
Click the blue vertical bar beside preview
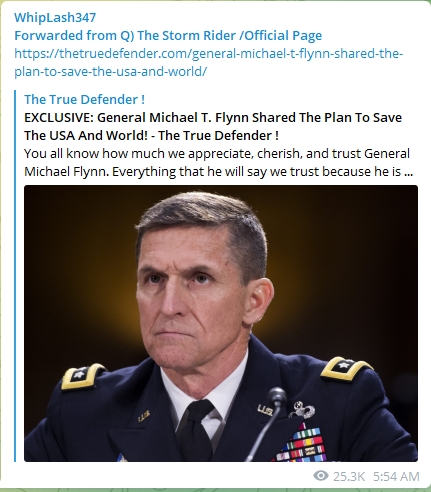(15, 276)
